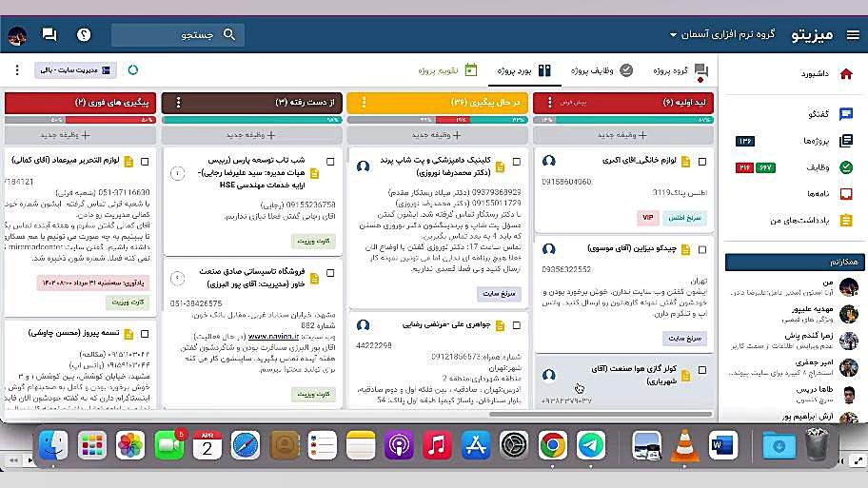Open the نامه‌ها letters icon in sidebar
868x488 pixels.
point(846,193)
